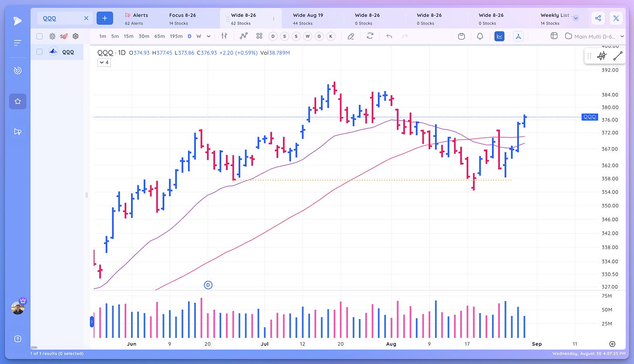Select the W weekly timeframe

click(x=199, y=36)
